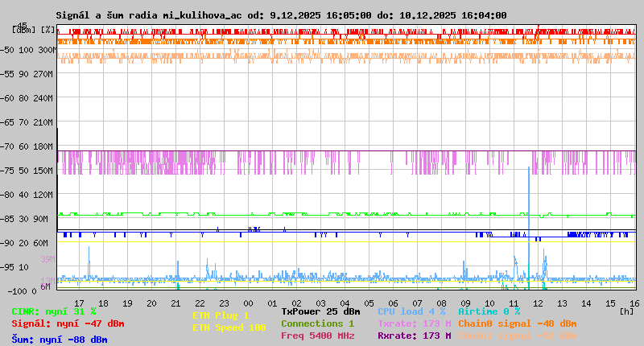
Task: Click the "-60 80 240M" y-axis label
Action: click(x=27, y=98)
